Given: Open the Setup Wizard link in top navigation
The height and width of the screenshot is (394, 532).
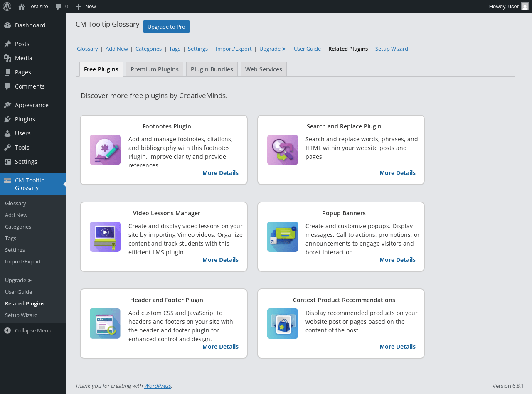Looking at the screenshot, I should tap(392, 49).
